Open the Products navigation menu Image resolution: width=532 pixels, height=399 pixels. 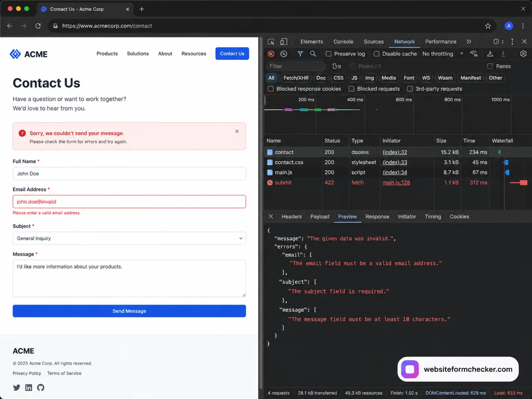[x=107, y=54]
